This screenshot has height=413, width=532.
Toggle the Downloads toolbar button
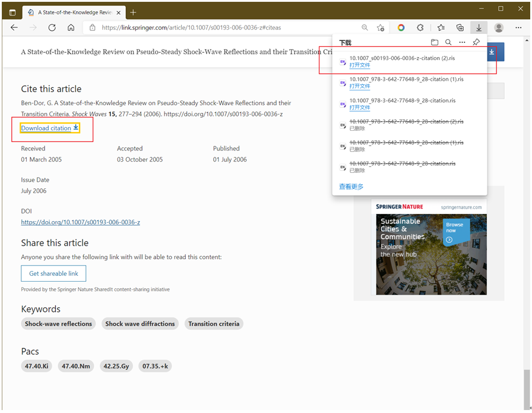[479, 27]
